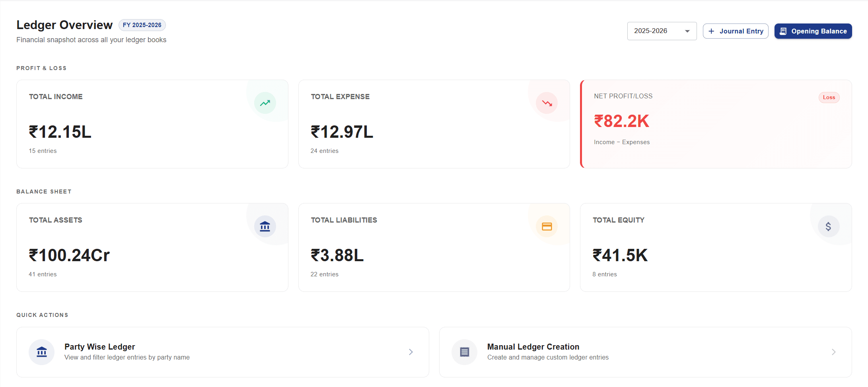Image resolution: width=868 pixels, height=387 pixels.
Task: Select the Net Profit/Loss card
Action: [x=716, y=124]
